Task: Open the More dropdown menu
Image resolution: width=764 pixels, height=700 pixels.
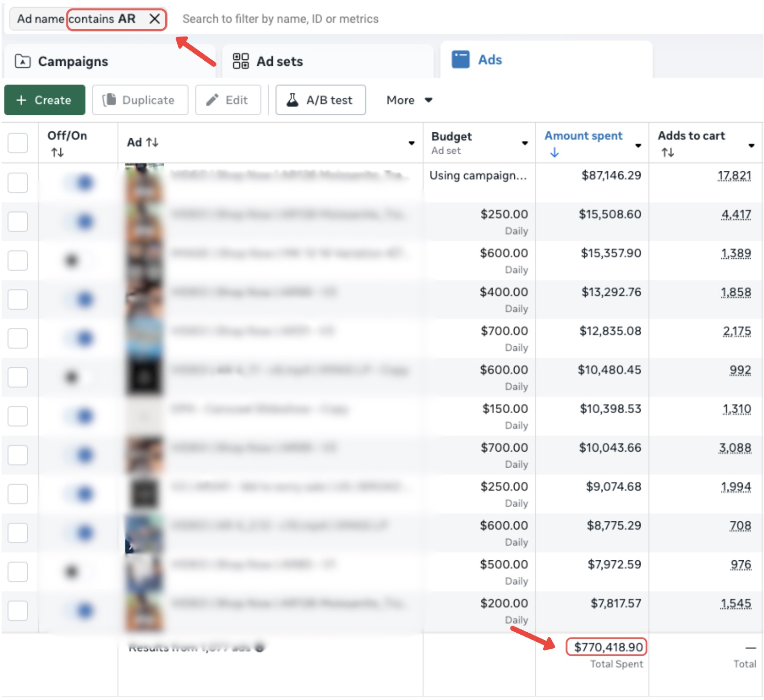Action: click(x=409, y=100)
